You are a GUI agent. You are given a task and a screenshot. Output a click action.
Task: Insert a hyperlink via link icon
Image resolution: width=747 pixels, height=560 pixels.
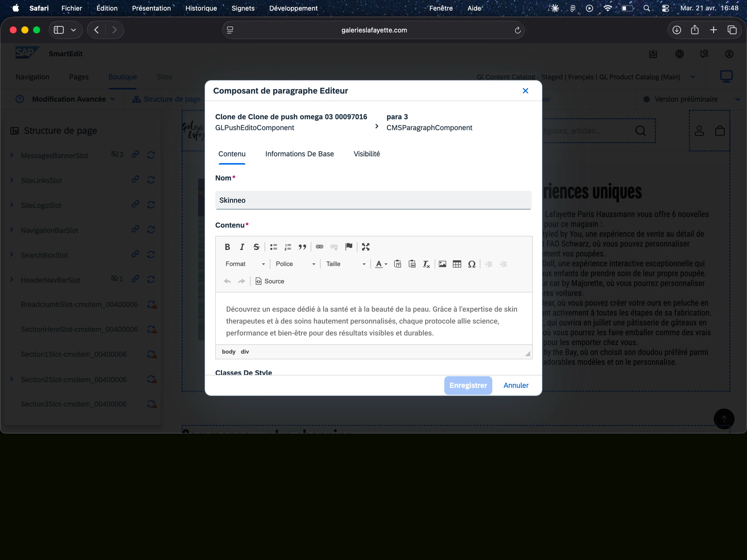[320, 247]
